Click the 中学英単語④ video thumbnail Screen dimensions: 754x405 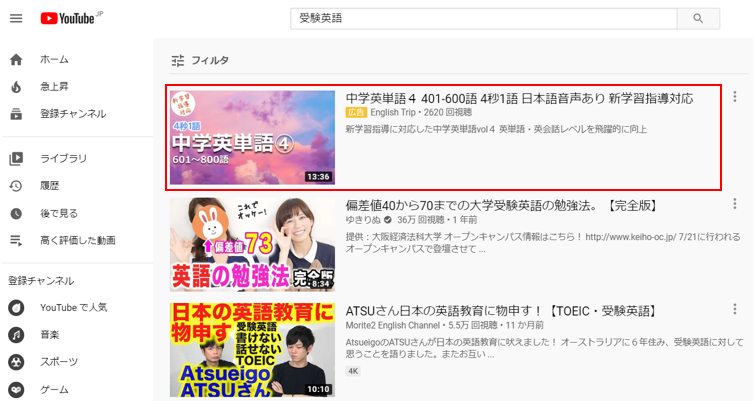click(252, 138)
